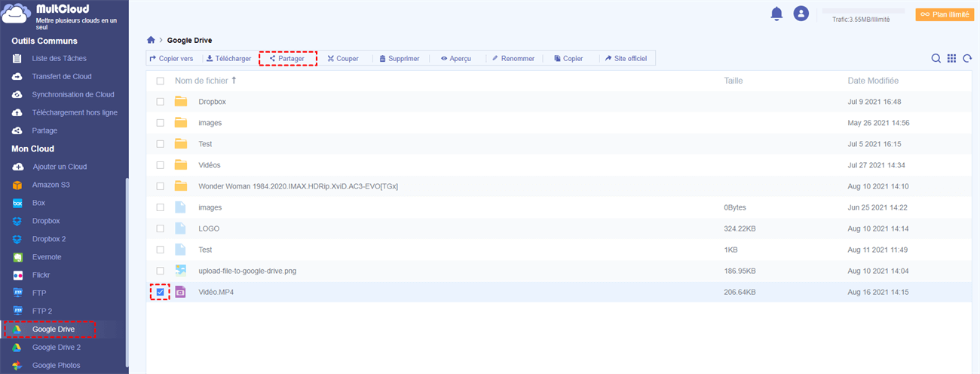Click Partager toolbar button
The image size is (980, 374).
(287, 58)
